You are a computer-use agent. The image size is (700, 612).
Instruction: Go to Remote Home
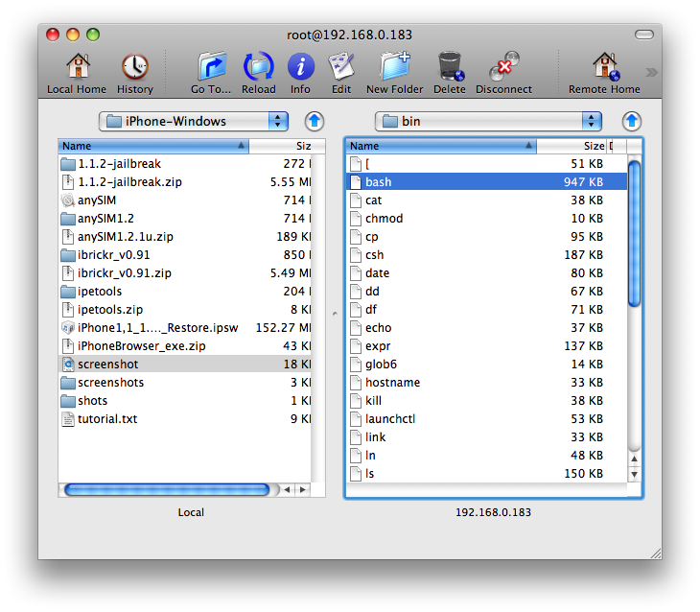[x=604, y=73]
